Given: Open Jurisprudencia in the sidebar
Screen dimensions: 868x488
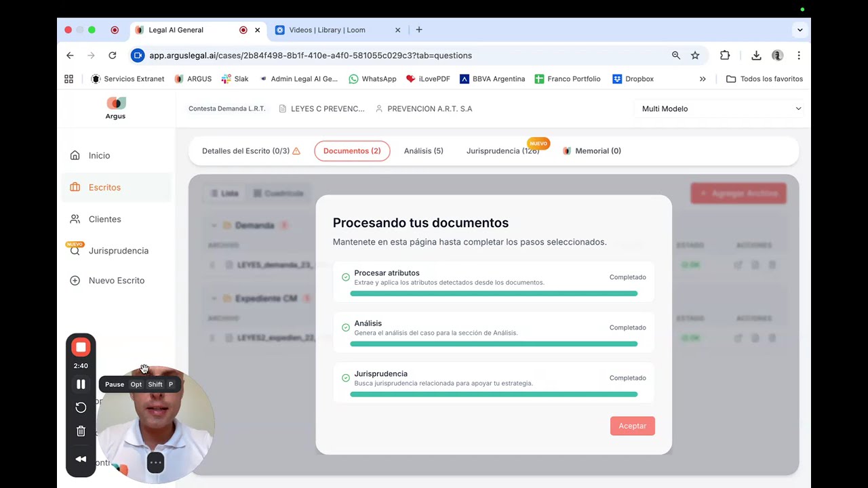Looking at the screenshot, I should (x=117, y=251).
